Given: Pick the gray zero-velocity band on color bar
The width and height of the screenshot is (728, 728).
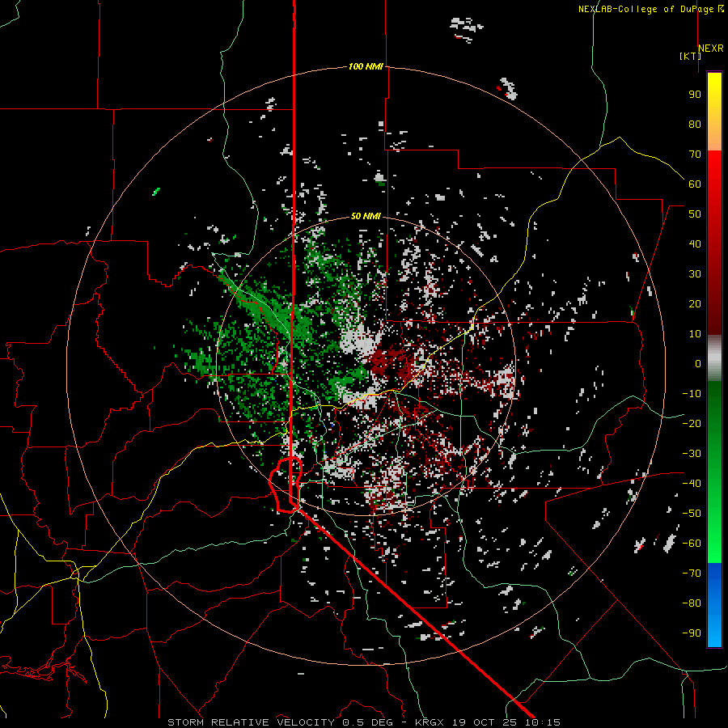Looking at the screenshot, I should 714,358.
